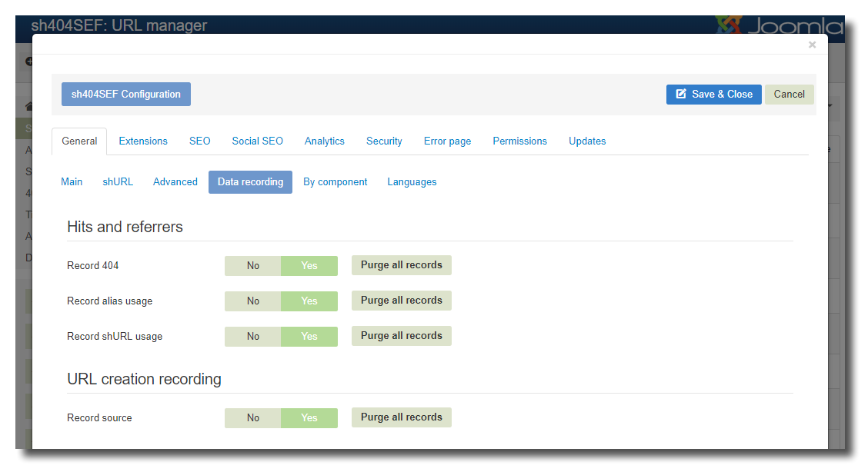The image size is (868, 472).
Task: Click the Save & Close button
Action: point(713,95)
